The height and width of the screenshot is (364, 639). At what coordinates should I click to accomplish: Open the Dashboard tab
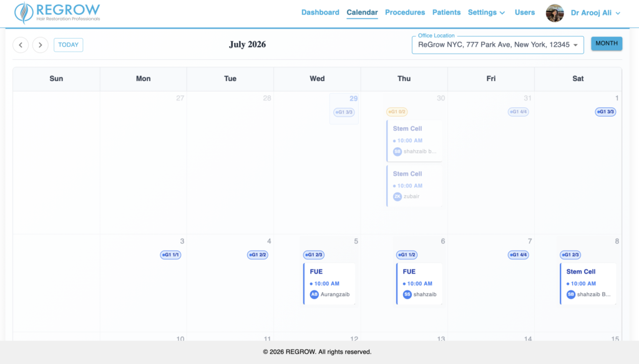click(320, 12)
